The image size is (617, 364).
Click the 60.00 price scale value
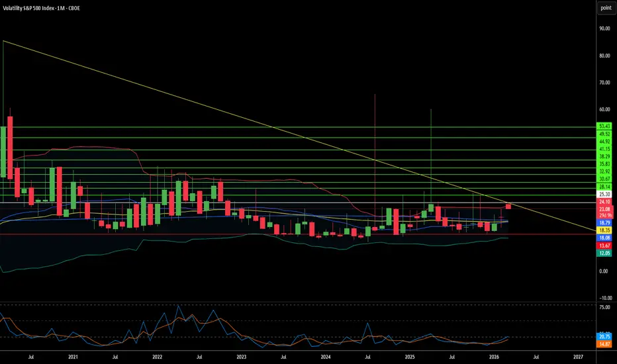[605, 109]
